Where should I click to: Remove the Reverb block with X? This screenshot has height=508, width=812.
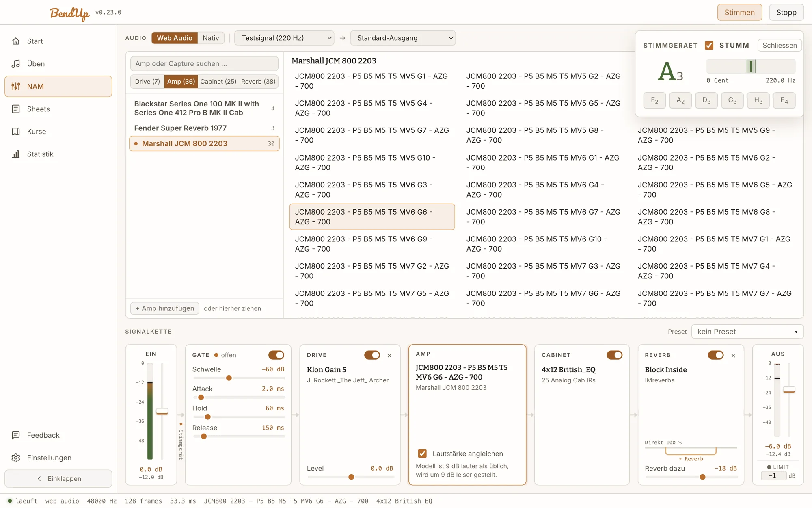tap(733, 356)
